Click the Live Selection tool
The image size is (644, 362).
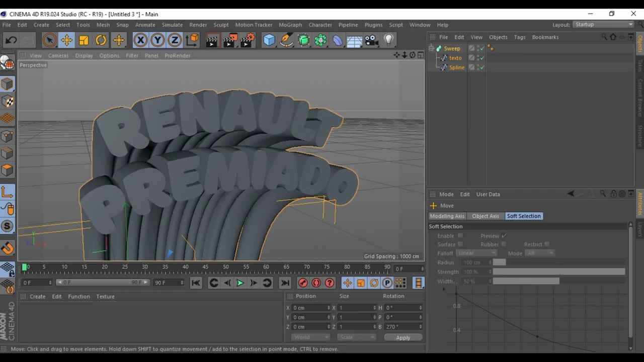tap(49, 40)
